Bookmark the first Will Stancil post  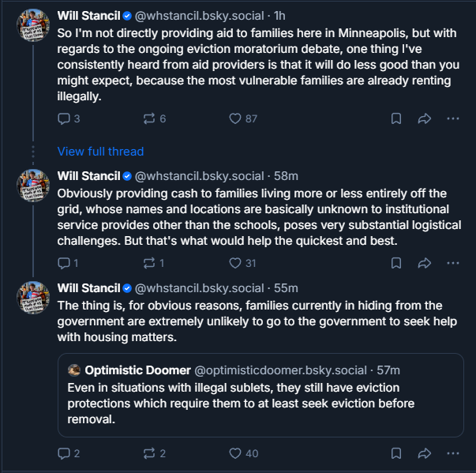(x=396, y=118)
